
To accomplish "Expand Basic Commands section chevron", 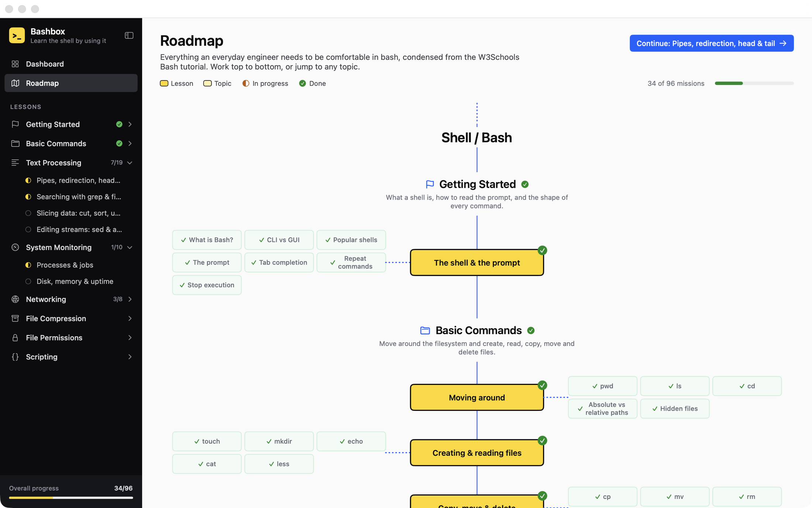I will pos(130,143).
